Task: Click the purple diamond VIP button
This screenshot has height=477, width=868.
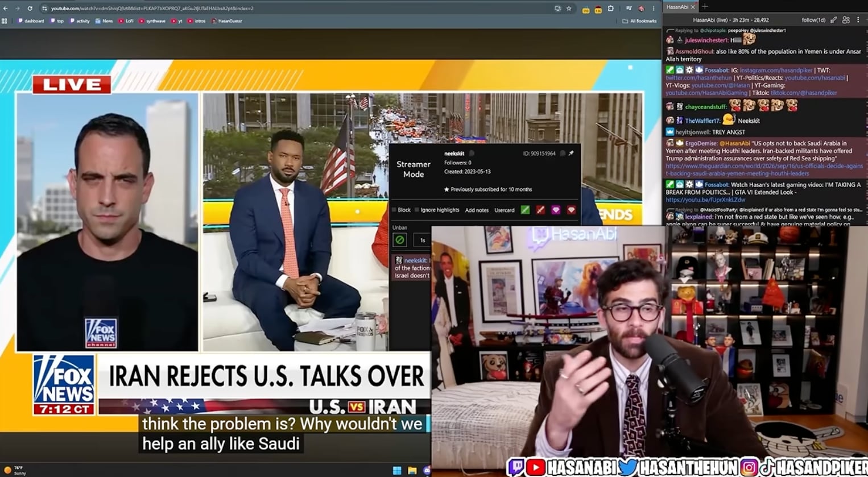Action: (x=556, y=210)
